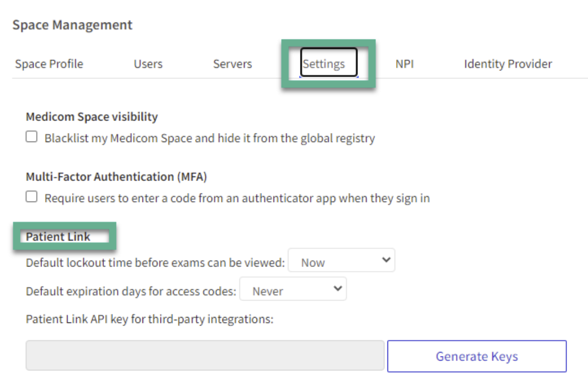Open the Users tab
Viewport: 588px width, 384px height.
click(147, 63)
